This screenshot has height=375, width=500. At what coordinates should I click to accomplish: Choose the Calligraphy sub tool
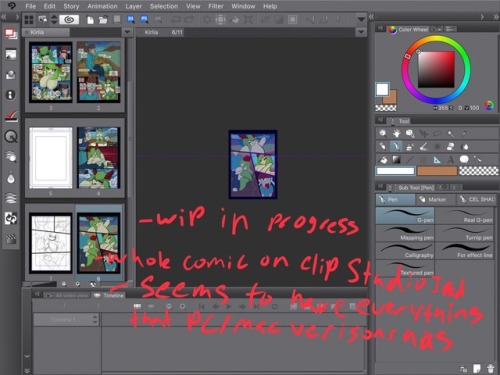[x=405, y=251]
